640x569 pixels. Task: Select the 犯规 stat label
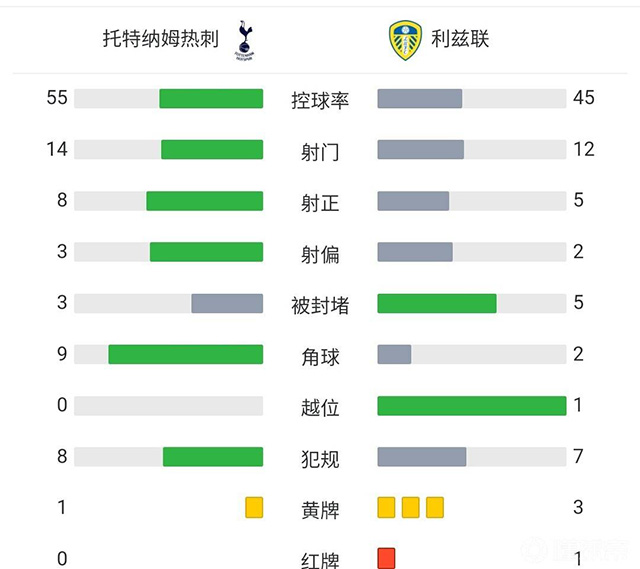pos(320,458)
